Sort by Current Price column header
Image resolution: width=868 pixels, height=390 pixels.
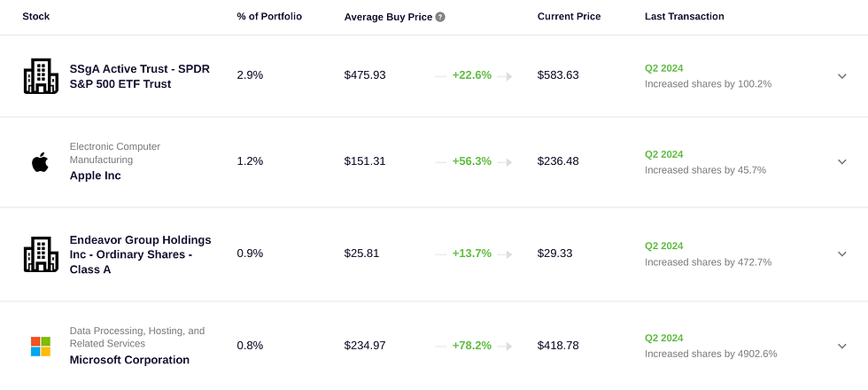point(569,17)
